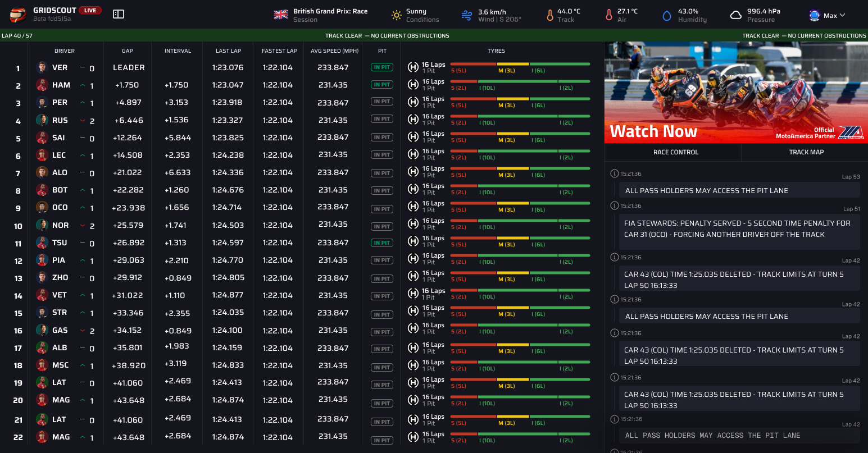
Task: Open the Max user dropdown
Action: (x=827, y=15)
